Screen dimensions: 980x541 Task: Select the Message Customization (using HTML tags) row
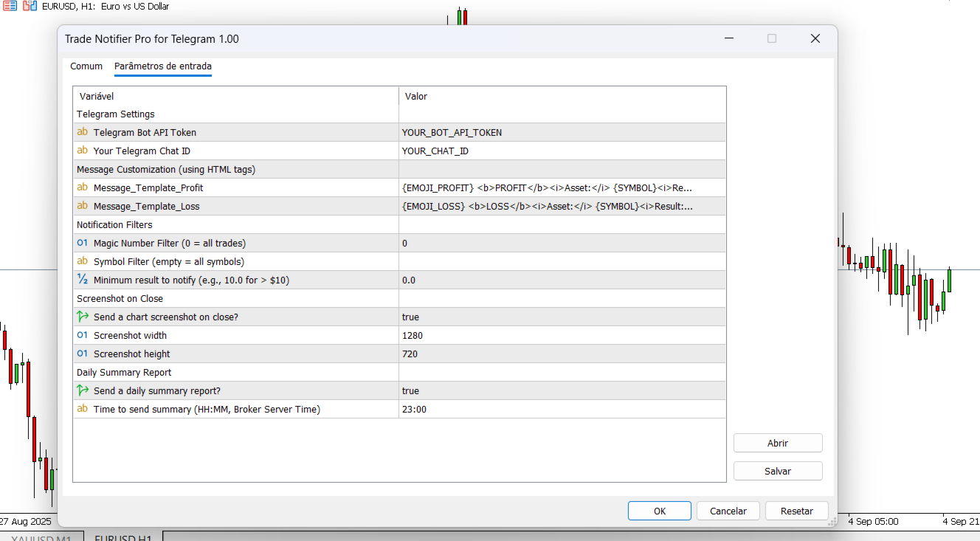click(x=399, y=169)
